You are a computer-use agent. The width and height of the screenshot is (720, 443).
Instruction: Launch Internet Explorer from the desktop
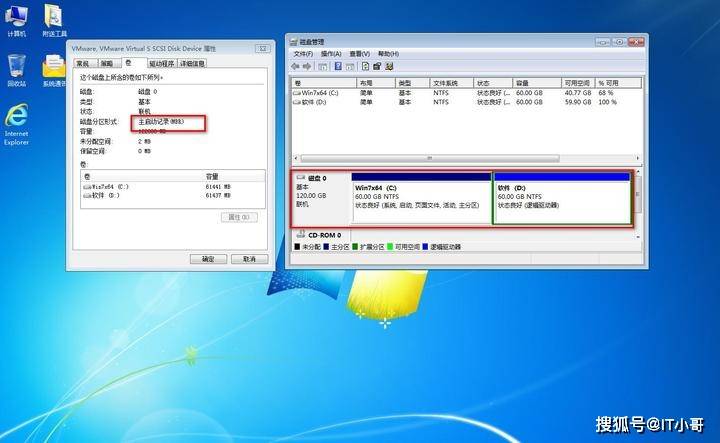(17, 124)
